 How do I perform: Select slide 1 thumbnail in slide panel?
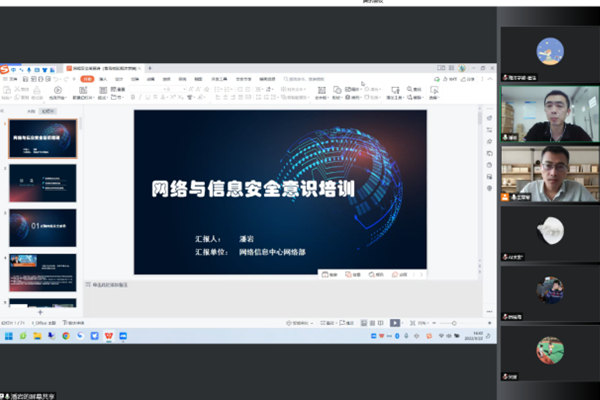[42, 139]
